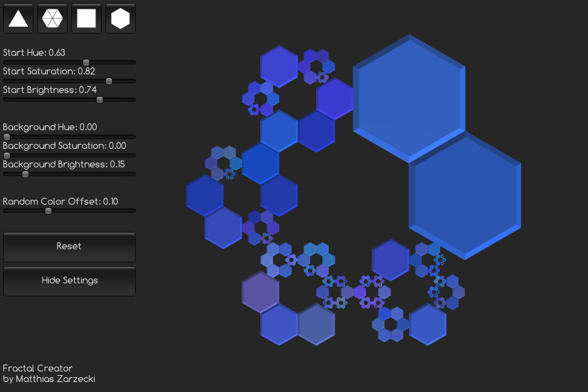Image resolution: width=588 pixels, height=392 pixels.
Task: Select the Background Brightness slider handle
Action: pos(25,174)
